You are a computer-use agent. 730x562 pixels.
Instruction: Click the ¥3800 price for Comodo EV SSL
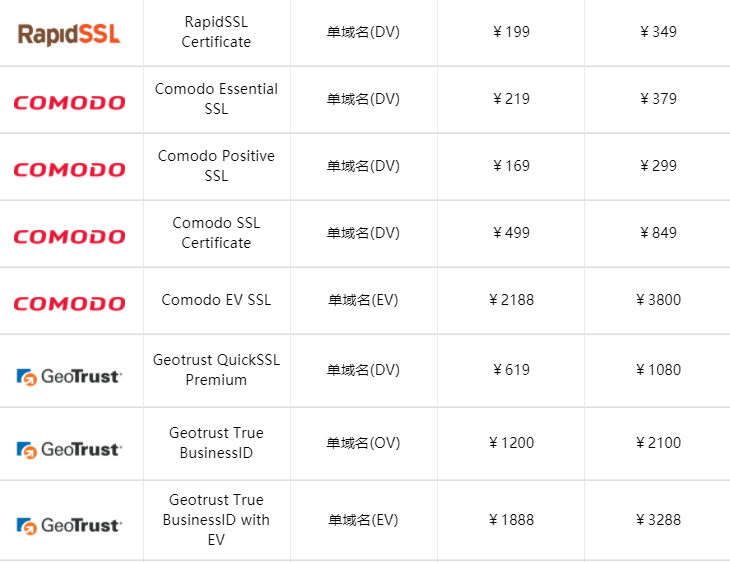[658, 300]
